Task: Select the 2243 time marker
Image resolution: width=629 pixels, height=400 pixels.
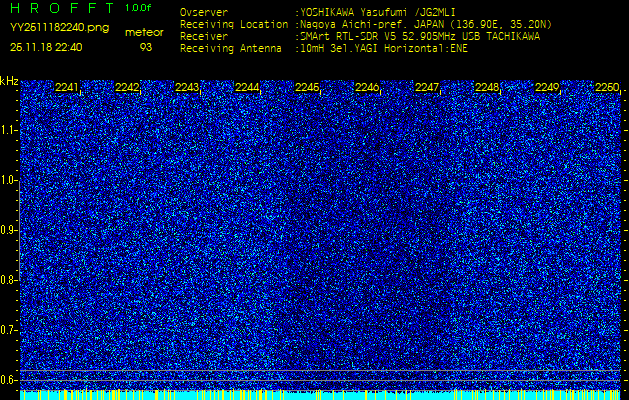Action: click(187, 87)
